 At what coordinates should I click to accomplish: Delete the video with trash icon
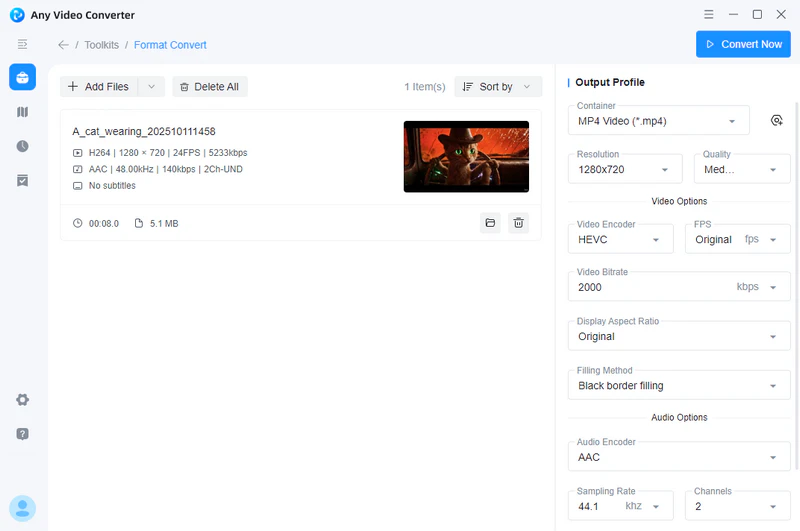(518, 223)
